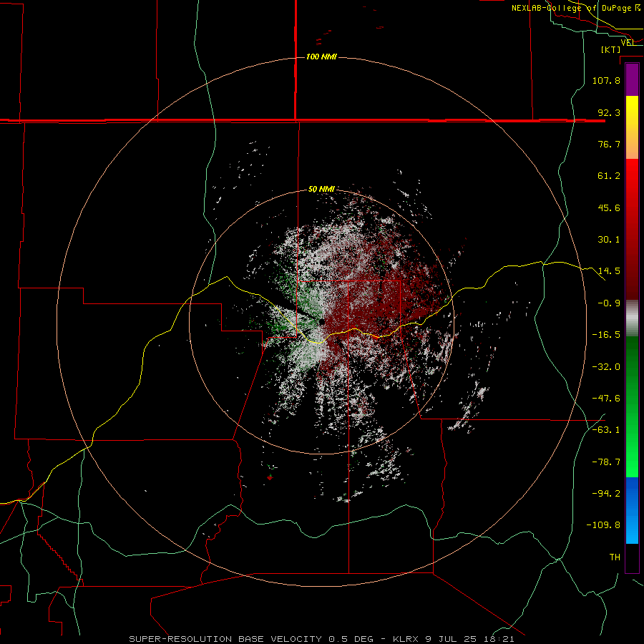This screenshot has width=644, height=644.
Task: Click the purple segment atop the color bar
Action: pos(632,80)
